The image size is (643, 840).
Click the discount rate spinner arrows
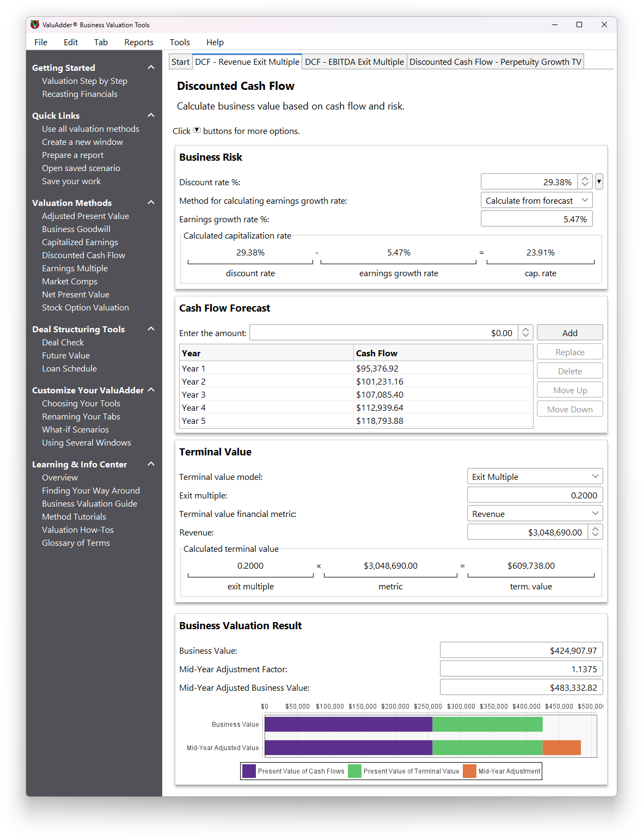point(585,181)
